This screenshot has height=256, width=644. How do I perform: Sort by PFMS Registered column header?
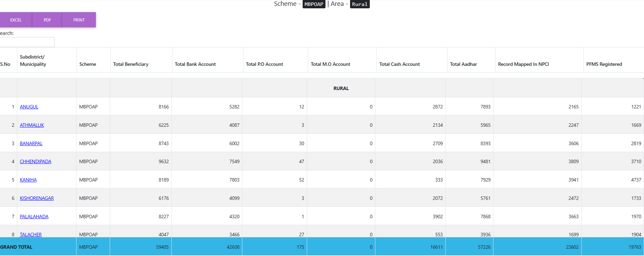click(x=614, y=60)
